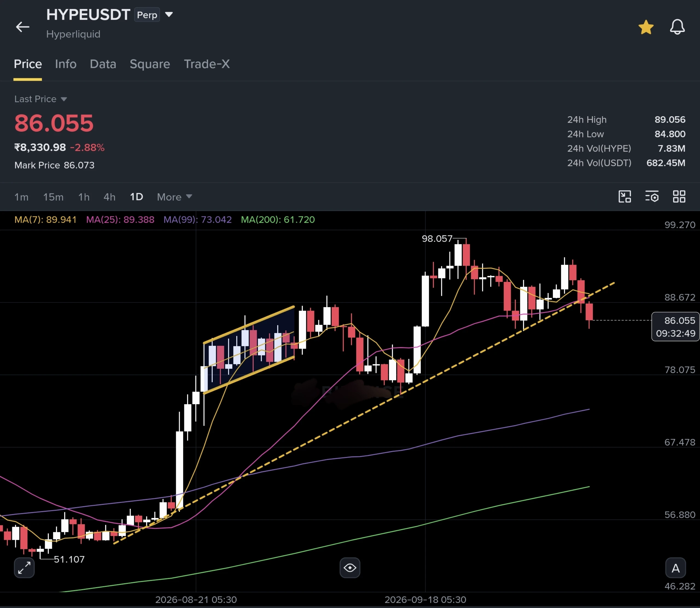The image size is (700, 608).
Task: Expand chart to fullscreen
Action: [x=24, y=568]
